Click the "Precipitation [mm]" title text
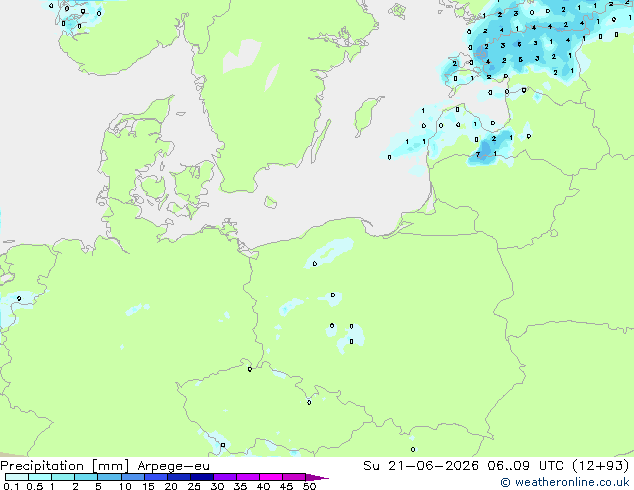This screenshot has height=490, width=634. click(x=65, y=466)
